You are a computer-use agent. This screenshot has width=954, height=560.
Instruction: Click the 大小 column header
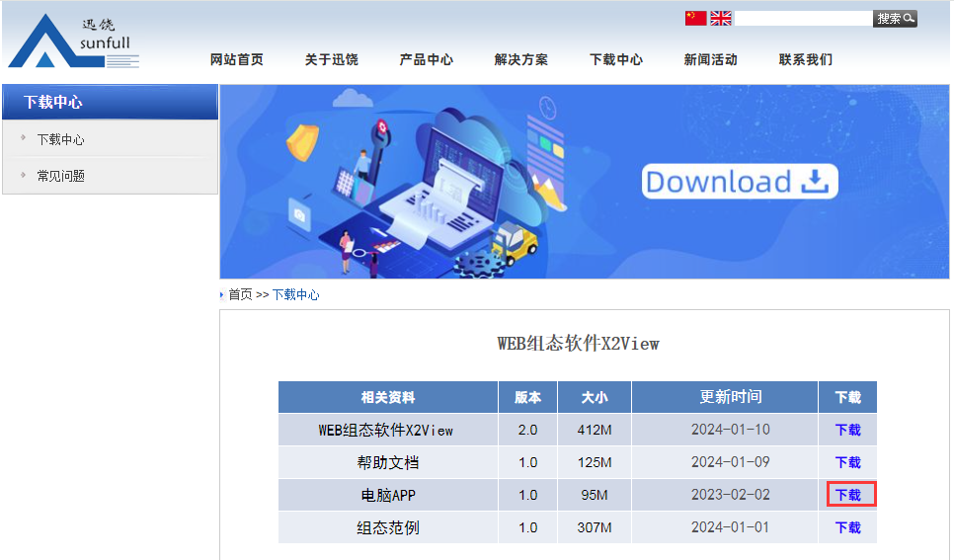point(595,397)
